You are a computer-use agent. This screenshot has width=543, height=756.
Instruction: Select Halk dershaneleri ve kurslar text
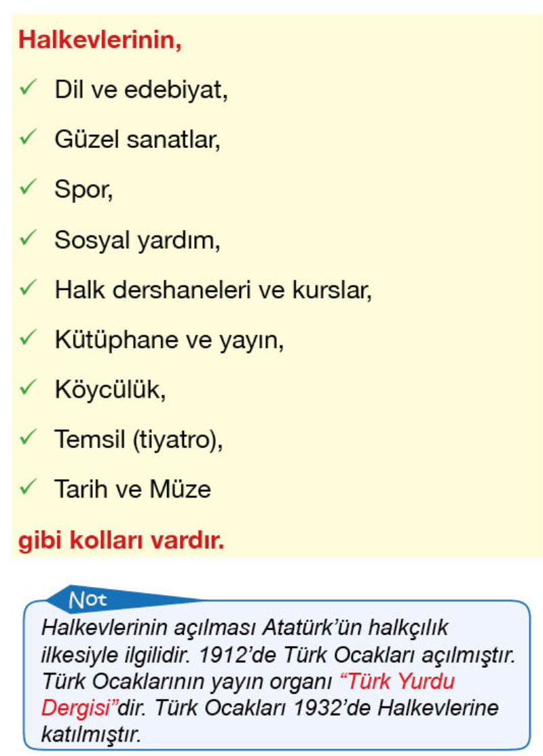coord(214,289)
